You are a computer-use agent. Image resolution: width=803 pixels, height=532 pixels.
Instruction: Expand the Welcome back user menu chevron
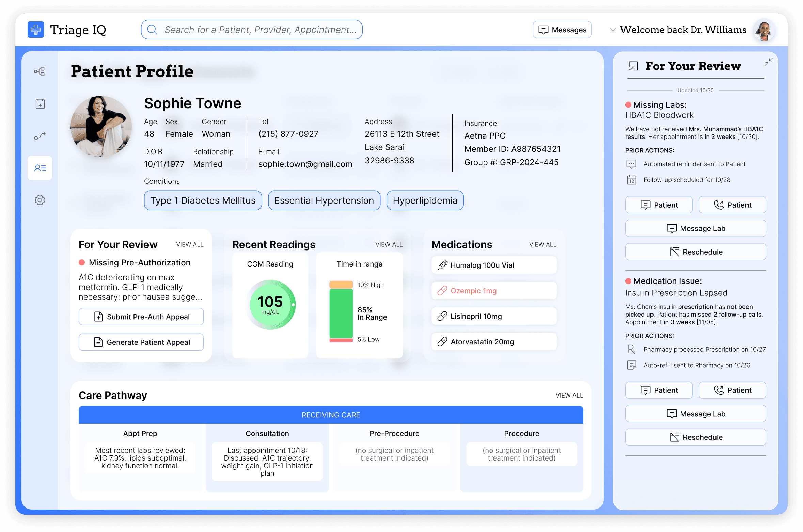tap(613, 30)
